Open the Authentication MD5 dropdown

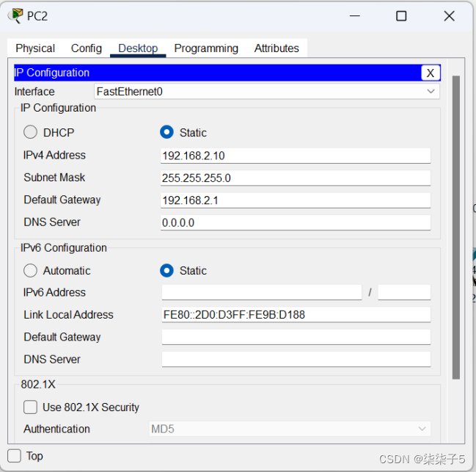(290, 429)
